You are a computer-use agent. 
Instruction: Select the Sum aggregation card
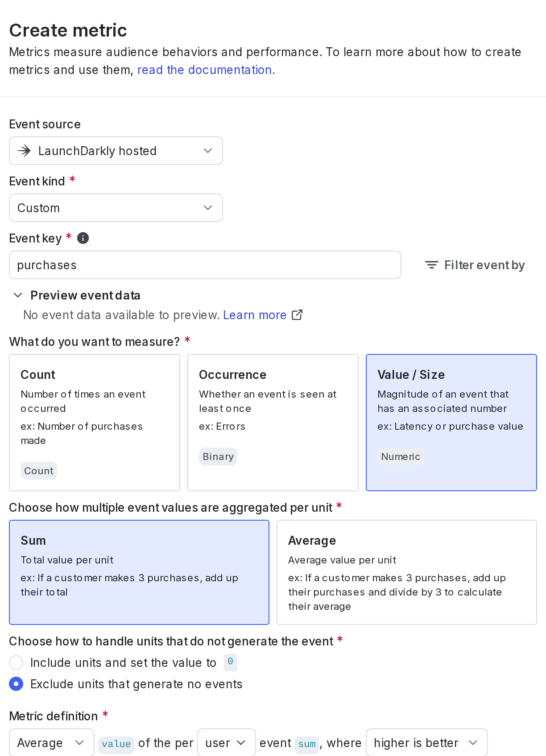click(x=139, y=572)
